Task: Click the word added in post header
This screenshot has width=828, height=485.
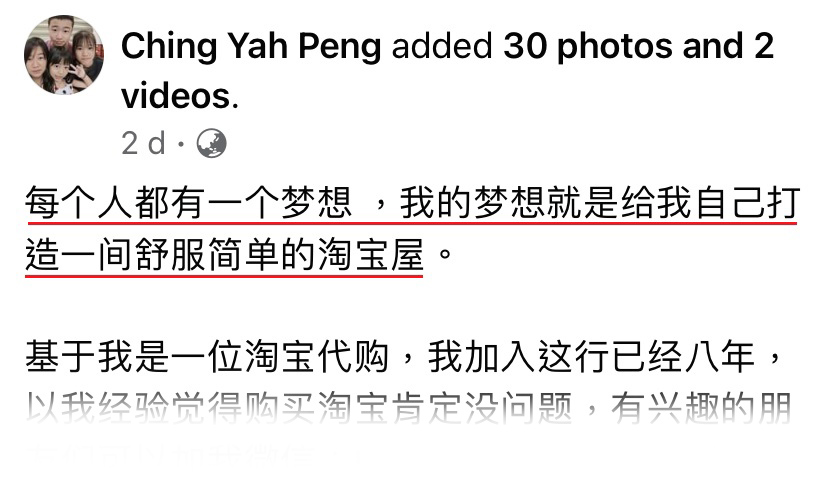Action: click(442, 46)
